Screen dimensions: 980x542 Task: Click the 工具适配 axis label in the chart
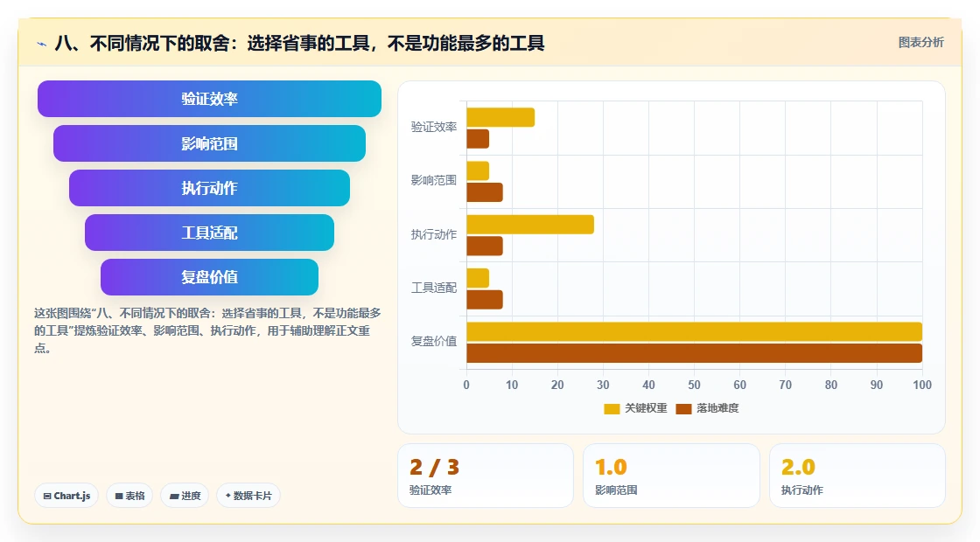tap(434, 288)
